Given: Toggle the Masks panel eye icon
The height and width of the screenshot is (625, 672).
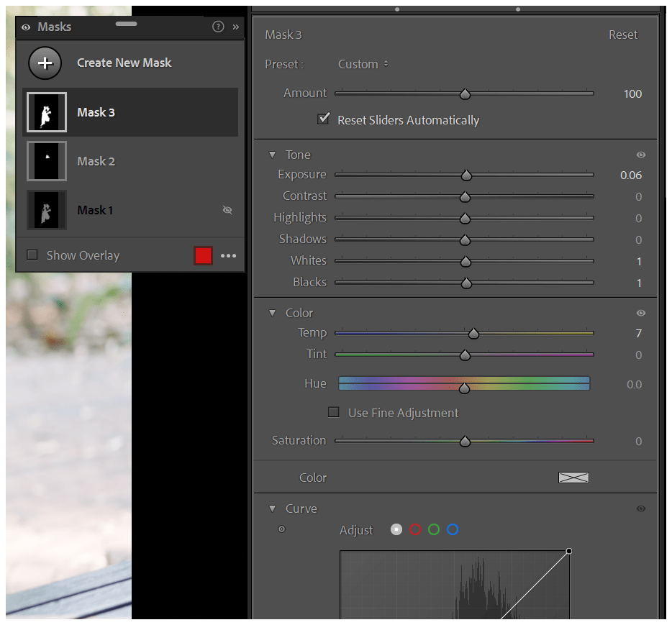Looking at the screenshot, I should click(26, 27).
